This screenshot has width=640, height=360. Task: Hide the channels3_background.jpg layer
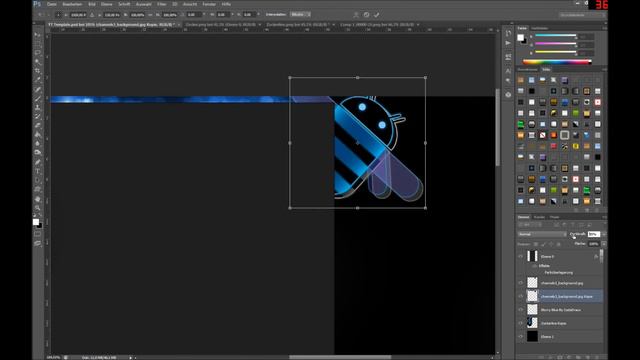click(x=520, y=283)
